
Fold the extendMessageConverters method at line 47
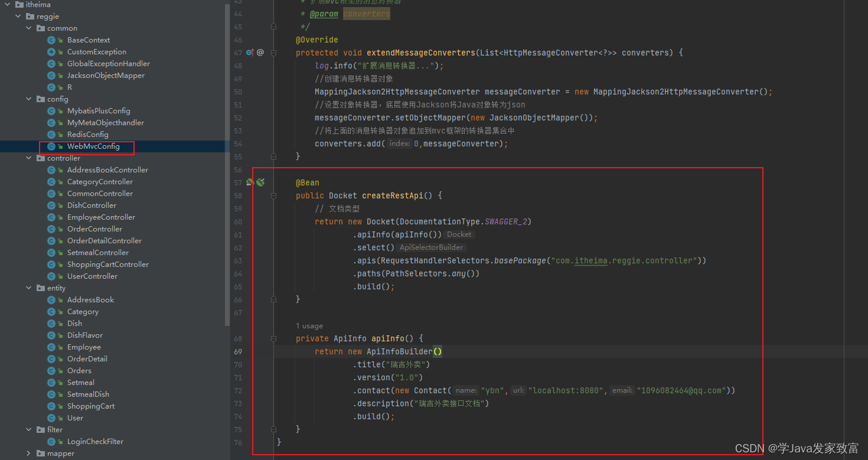(x=274, y=53)
